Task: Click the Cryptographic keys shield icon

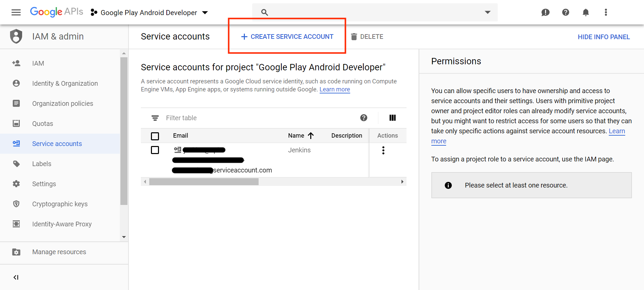Action: tap(16, 204)
